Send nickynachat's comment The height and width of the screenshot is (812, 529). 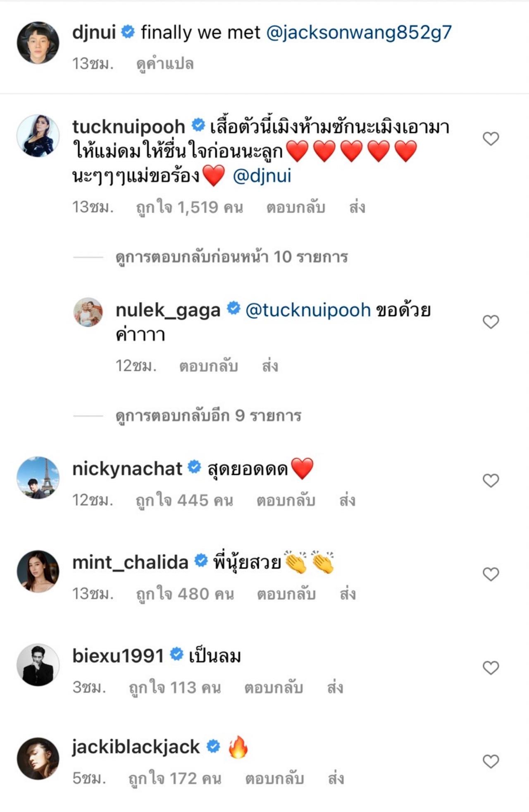pos(347,501)
